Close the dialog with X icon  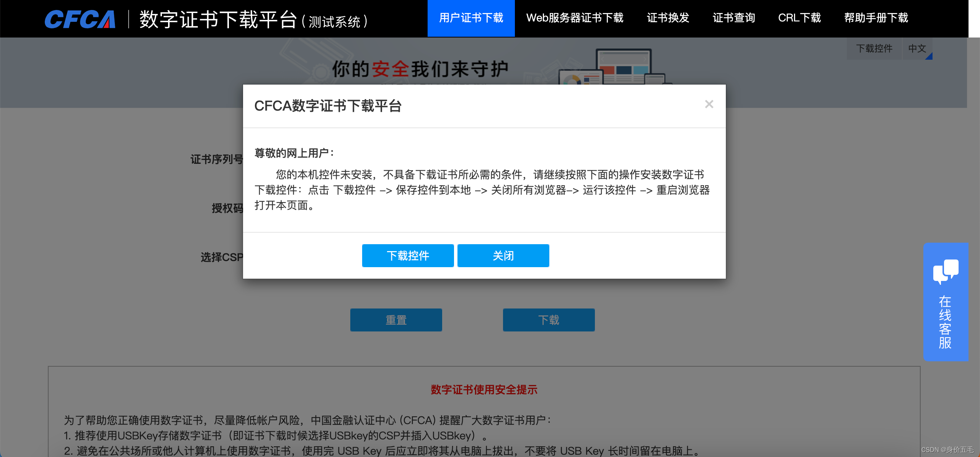pyautogui.click(x=709, y=104)
